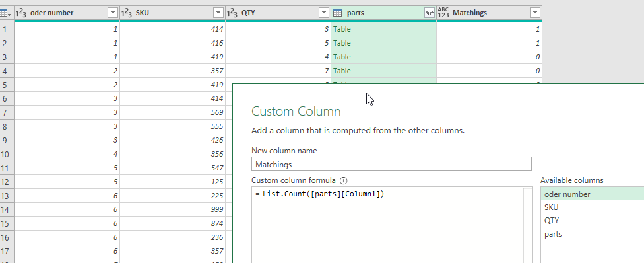The width and height of the screenshot is (644, 263).
Task: Click SKU cell with value 999
Action: coord(172,209)
